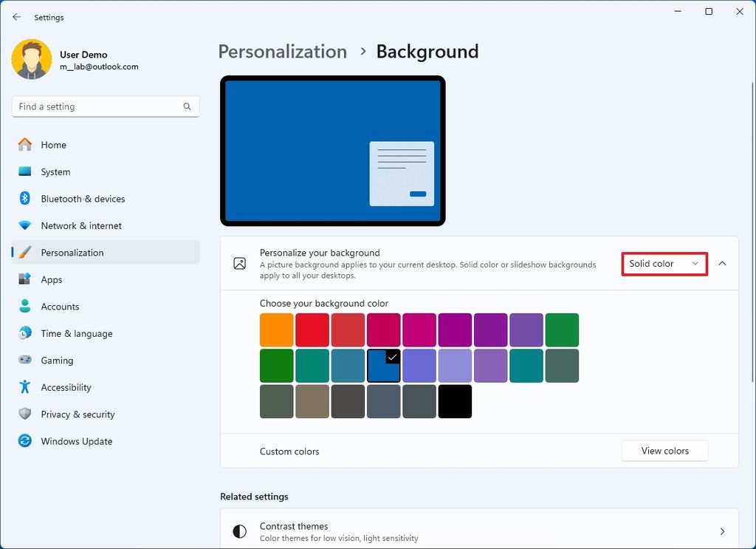This screenshot has height=549, width=756.
Task: Click the Bluetooth & devices icon
Action: (25, 199)
